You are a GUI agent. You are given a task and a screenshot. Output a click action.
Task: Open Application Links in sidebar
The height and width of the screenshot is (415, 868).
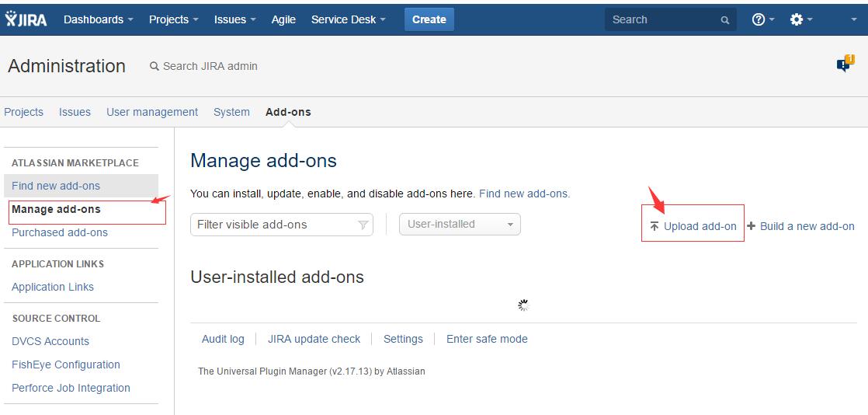(53, 287)
